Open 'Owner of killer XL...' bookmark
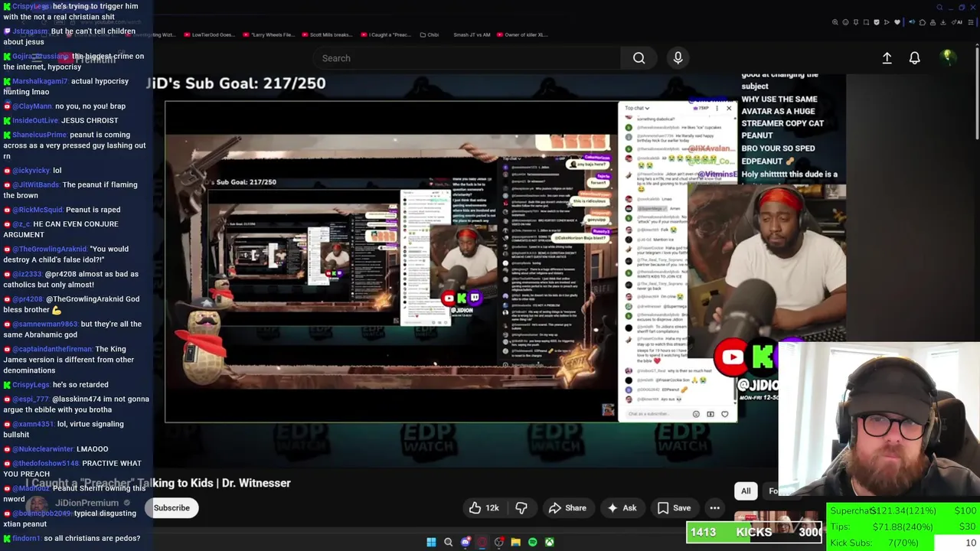980x551 pixels. [x=521, y=34]
